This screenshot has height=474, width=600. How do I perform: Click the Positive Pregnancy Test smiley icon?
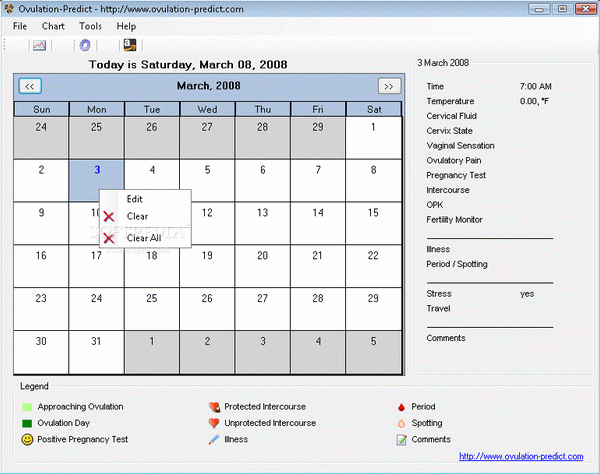click(27, 440)
